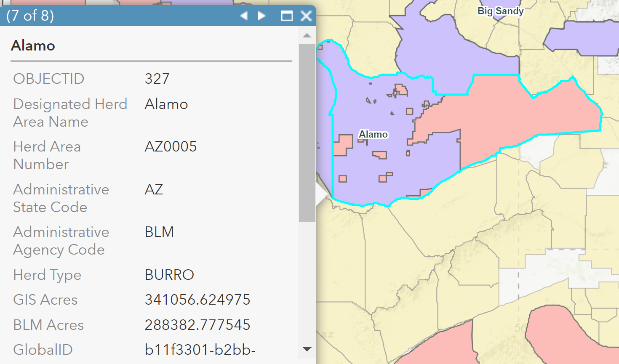Click the BLM Acres value field

(197, 324)
